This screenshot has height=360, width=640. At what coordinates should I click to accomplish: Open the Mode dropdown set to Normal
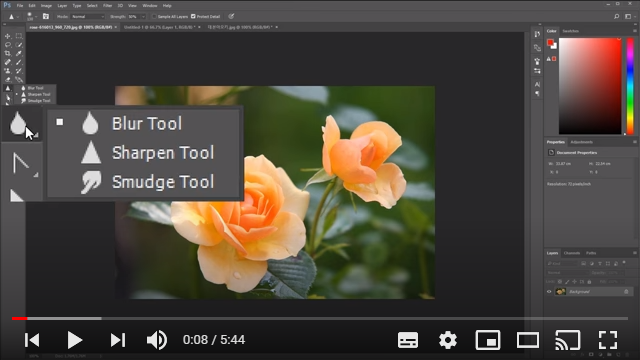tap(87, 16)
